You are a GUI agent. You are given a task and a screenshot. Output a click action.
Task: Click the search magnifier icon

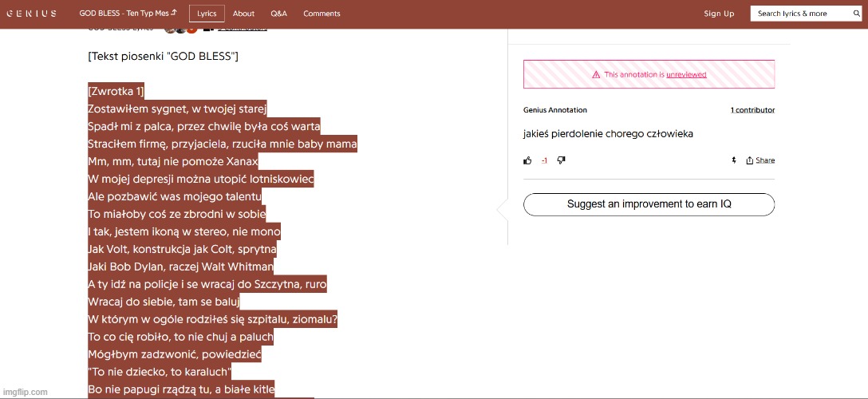point(856,14)
